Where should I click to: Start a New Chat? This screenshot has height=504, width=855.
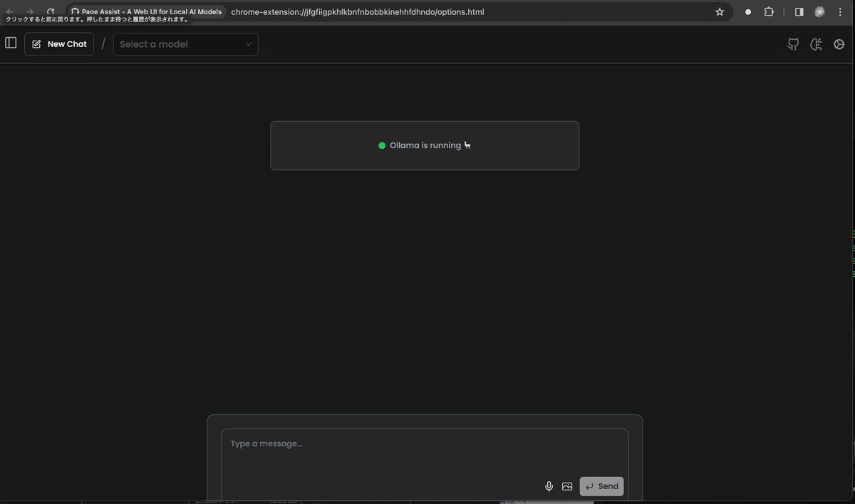59,44
